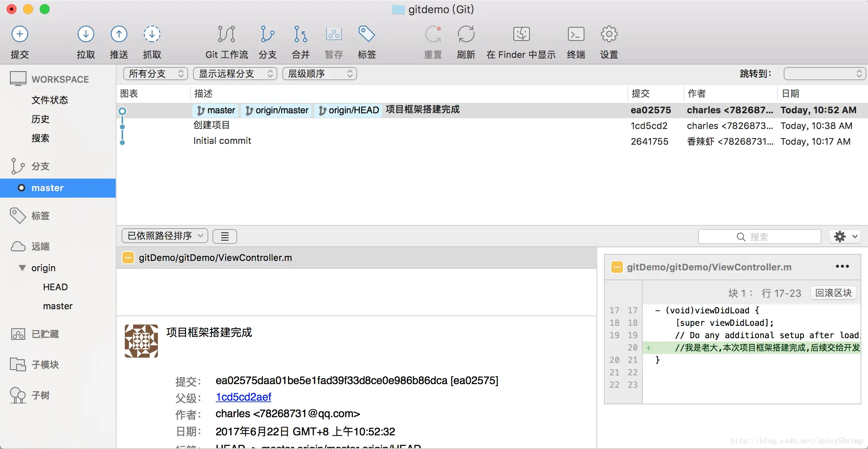Click the Merge (合并) toolbar icon
Viewport: 868px width, 449px height.
pyautogui.click(x=300, y=34)
